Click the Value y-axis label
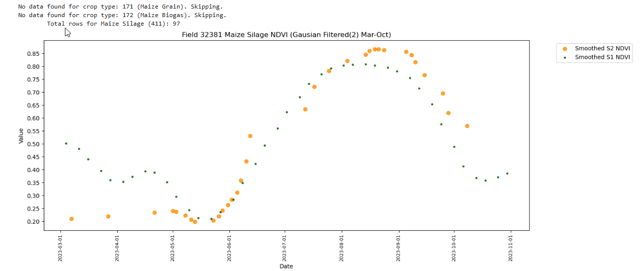Viewport: 644px width, 271px height. (21, 136)
